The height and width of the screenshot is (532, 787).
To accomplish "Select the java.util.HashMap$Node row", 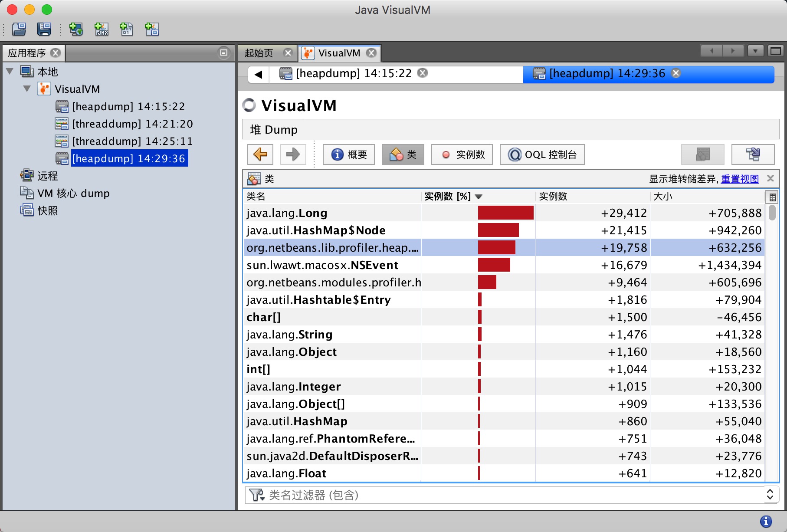I will click(504, 230).
